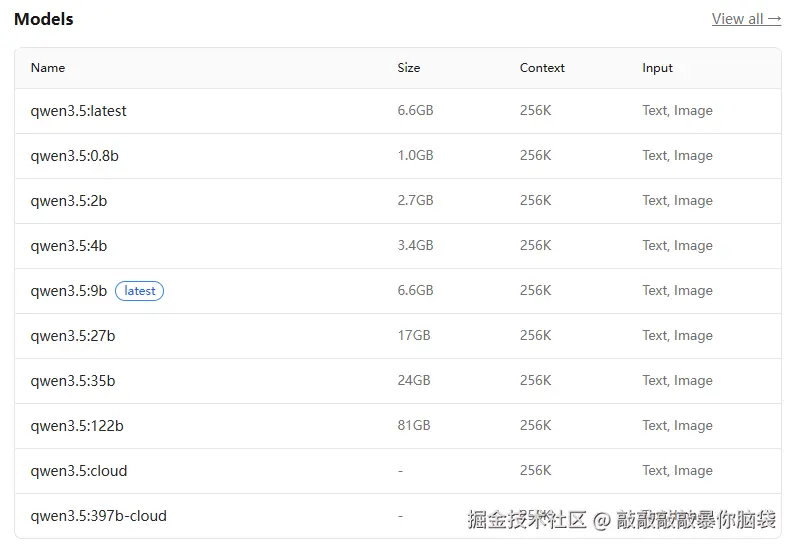Click 256K context in qwen3.5:0.8b row

[x=535, y=155]
